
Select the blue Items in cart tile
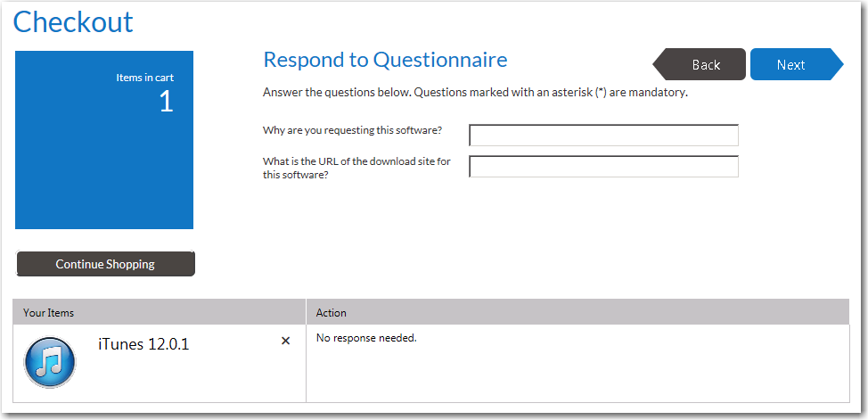pyautogui.click(x=104, y=161)
